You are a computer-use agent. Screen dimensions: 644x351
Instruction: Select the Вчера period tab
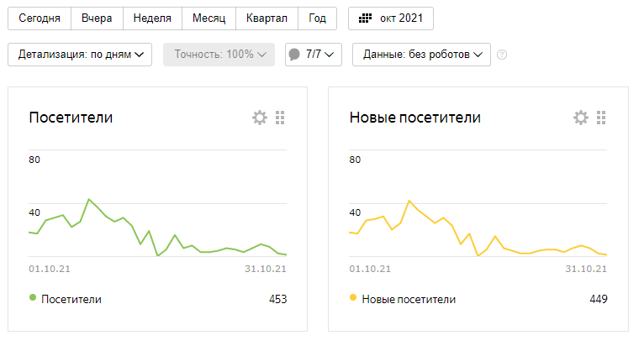[97, 18]
